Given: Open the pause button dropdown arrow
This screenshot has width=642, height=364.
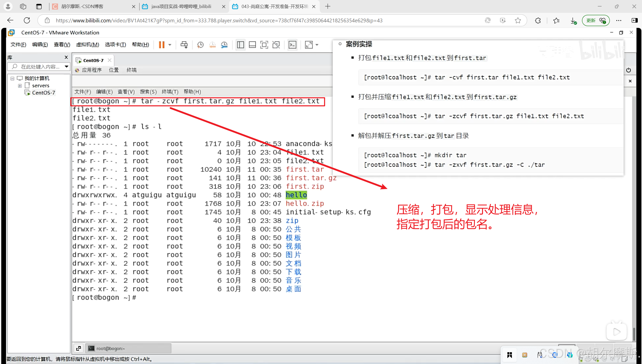Looking at the screenshot, I should [x=170, y=45].
